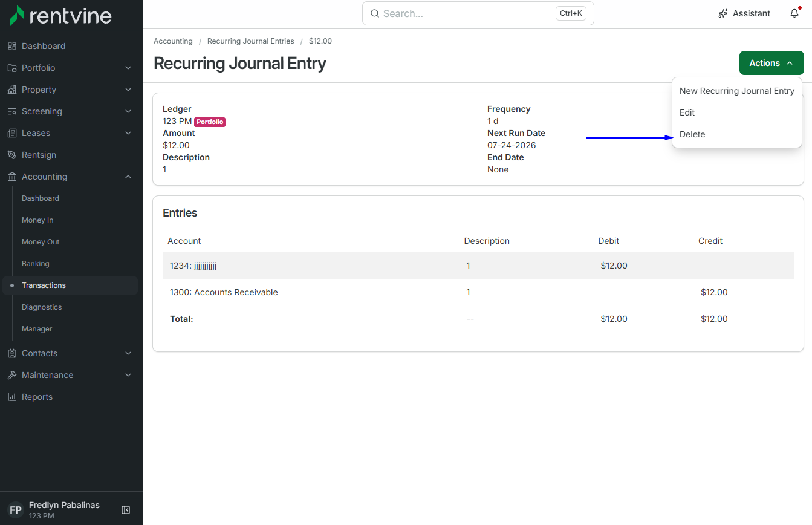Expand the Screening sidebar menu chevron
Screen dimensions: 812x525
[128, 111]
